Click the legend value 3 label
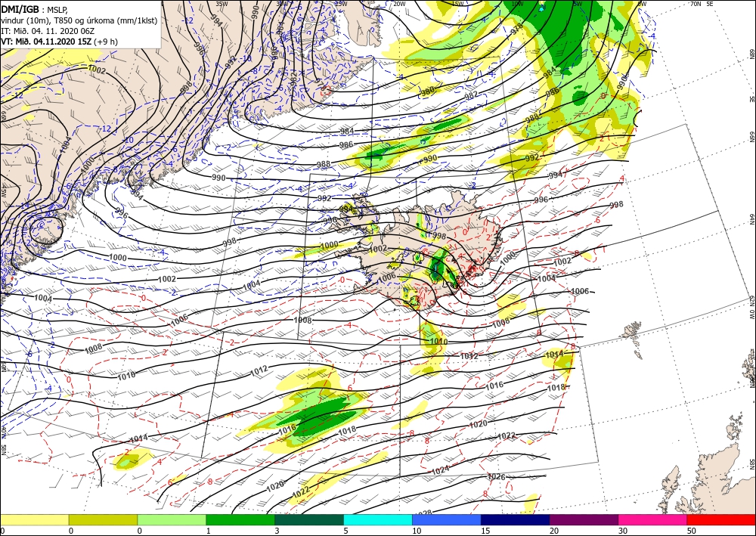Screen dimensions: 756x536 (277, 531)
